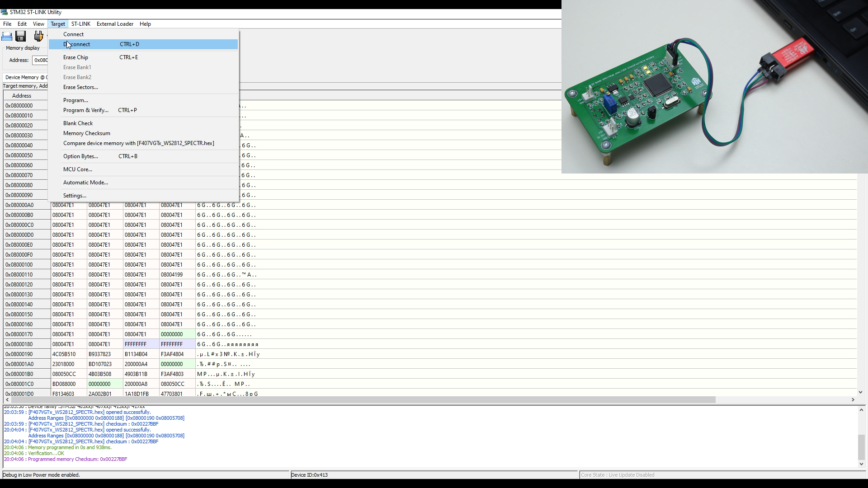Click Memory Checksum tool
This screenshot has height=488, width=868.
click(86, 133)
